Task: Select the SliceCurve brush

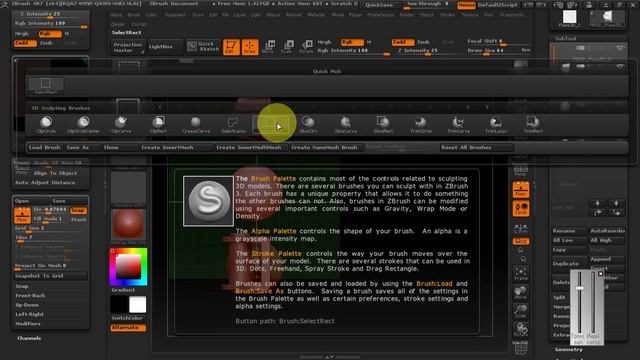Action: tap(346, 124)
